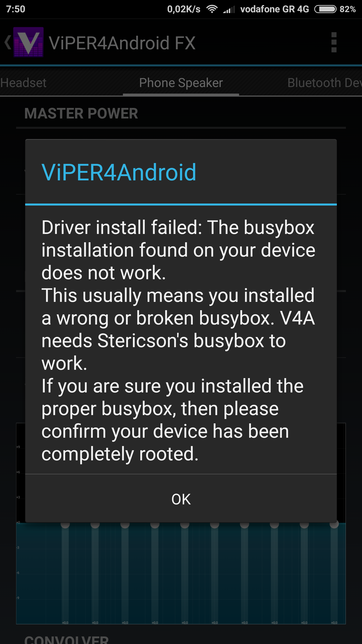Tap the back chevron beside the app logo
362x644 pixels.
[8, 42]
